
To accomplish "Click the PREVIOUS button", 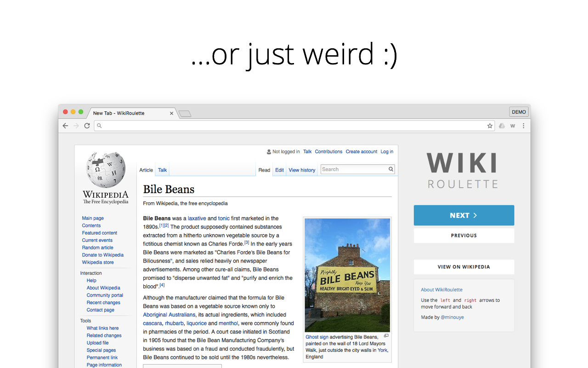I will [x=464, y=236].
